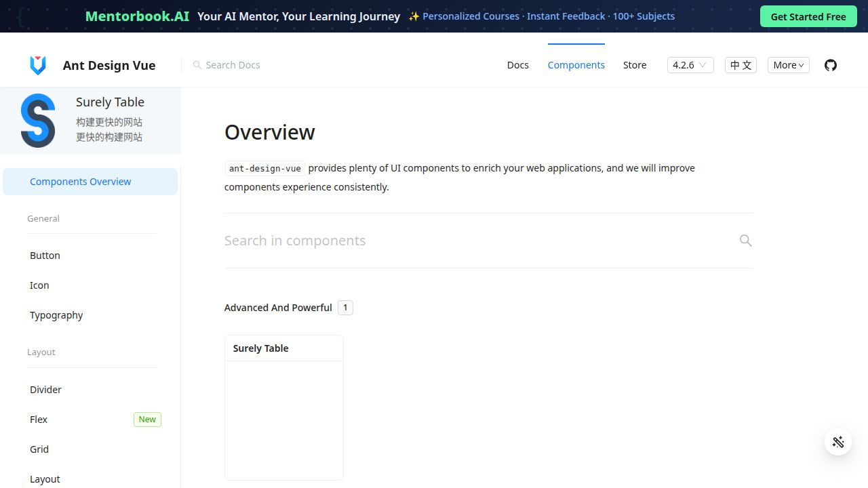Open the Surely Table component card

tap(284, 407)
